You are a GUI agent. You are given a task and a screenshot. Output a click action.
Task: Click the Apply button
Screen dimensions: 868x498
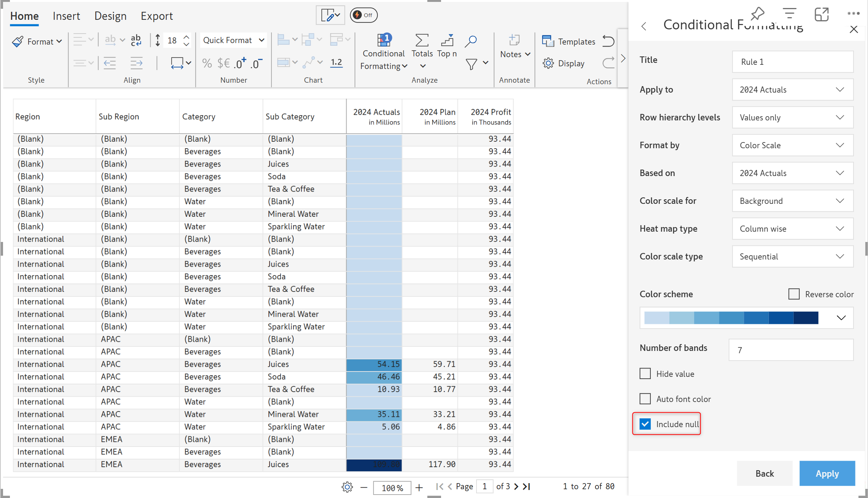click(827, 474)
